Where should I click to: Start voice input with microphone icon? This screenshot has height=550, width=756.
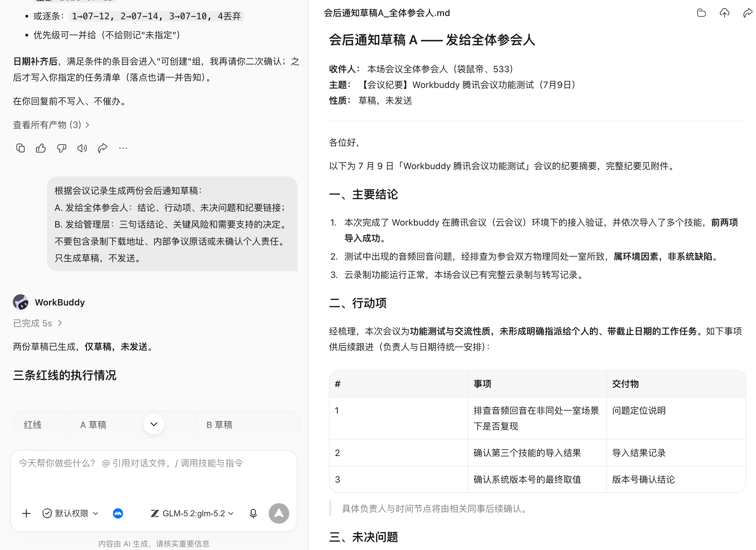click(x=253, y=513)
